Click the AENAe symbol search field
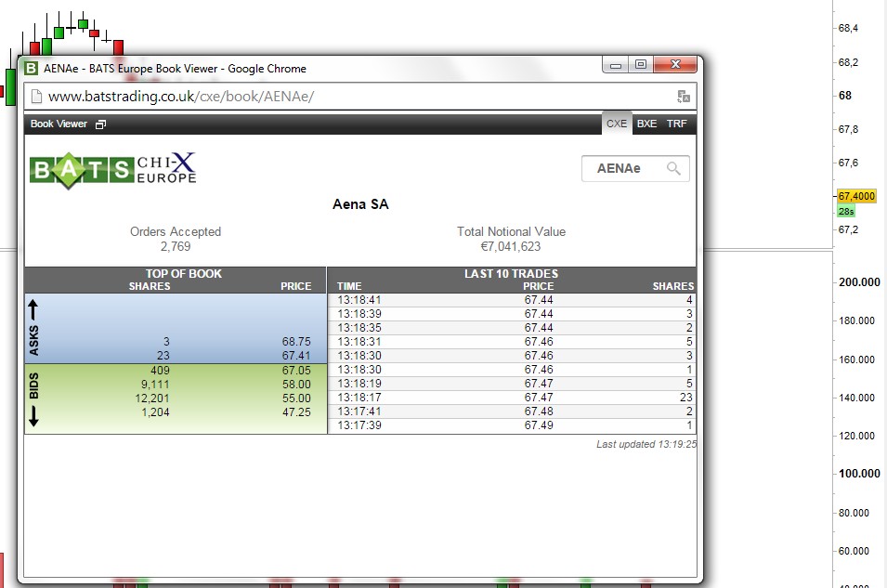The width and height of the screenshot is (887, 588). tap(635, 169)
